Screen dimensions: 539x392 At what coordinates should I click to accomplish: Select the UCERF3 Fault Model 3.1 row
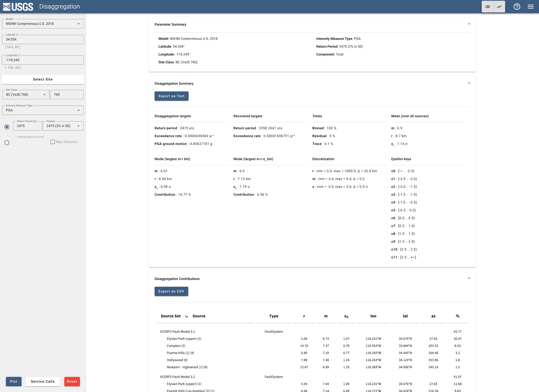click(312, 332)
